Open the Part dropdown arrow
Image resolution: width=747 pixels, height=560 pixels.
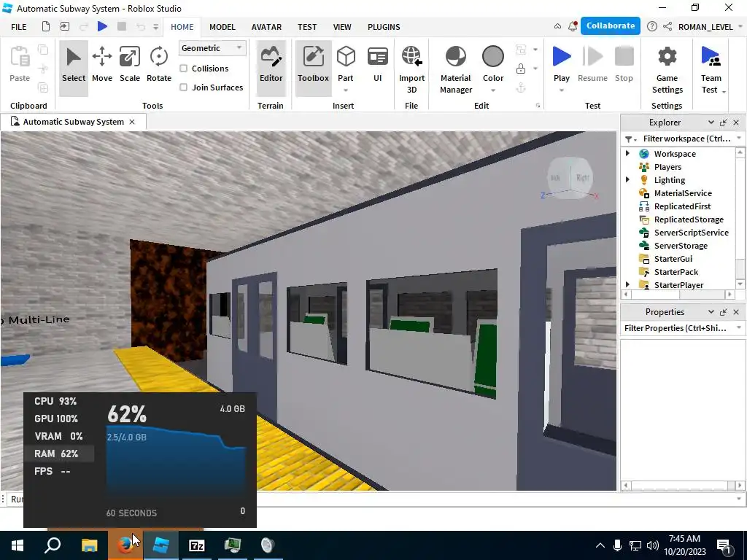tap(346, 90)
